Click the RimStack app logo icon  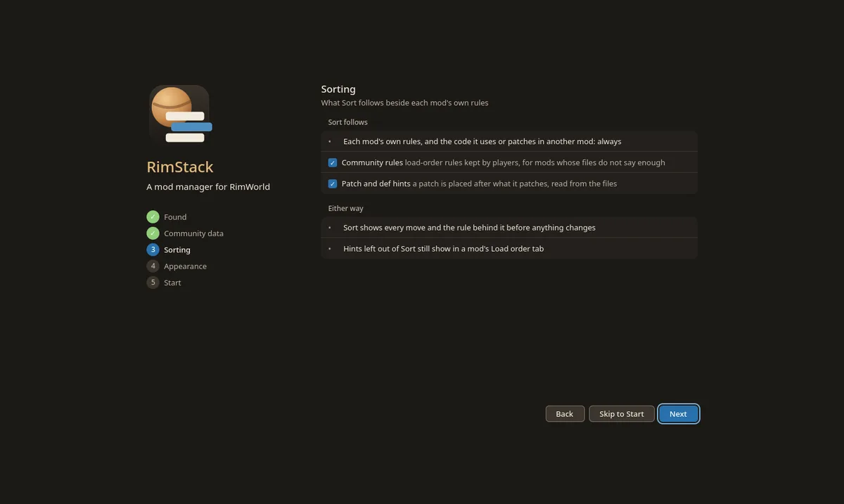pos(179,115)
